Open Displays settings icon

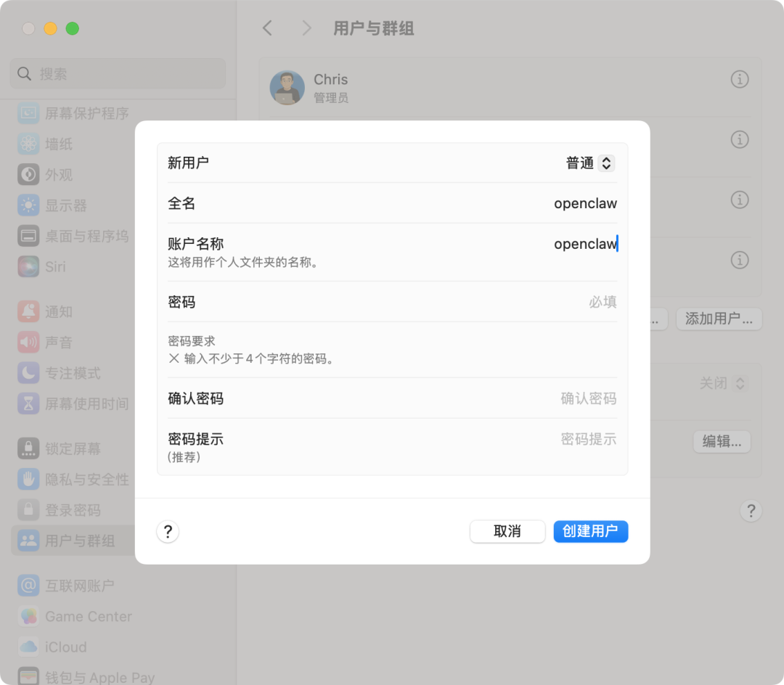coord(28,205)
